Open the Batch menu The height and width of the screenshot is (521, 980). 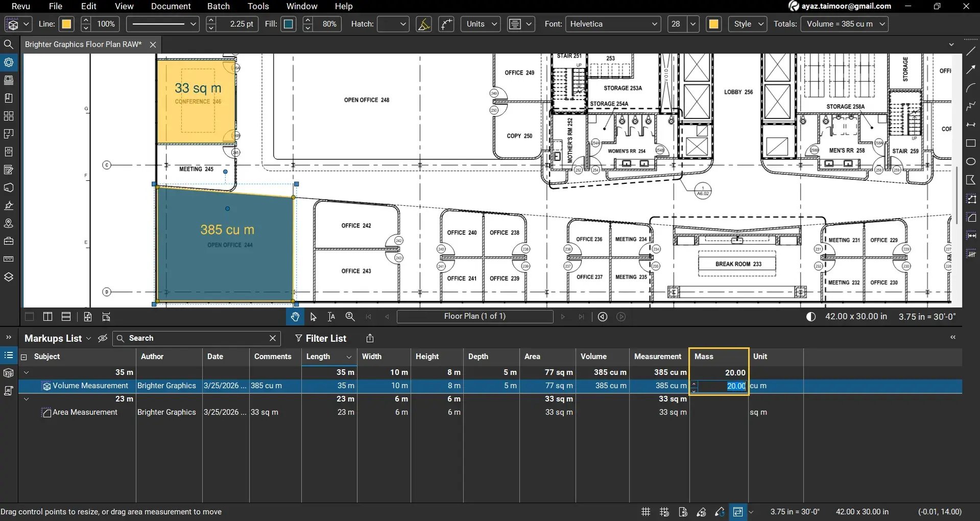point(218,6)
